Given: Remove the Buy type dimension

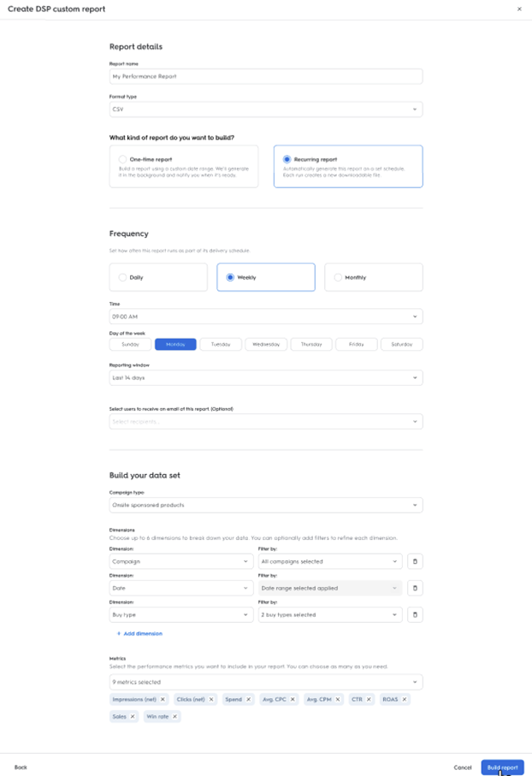Looking at the screenshot, I should (415, 614).
